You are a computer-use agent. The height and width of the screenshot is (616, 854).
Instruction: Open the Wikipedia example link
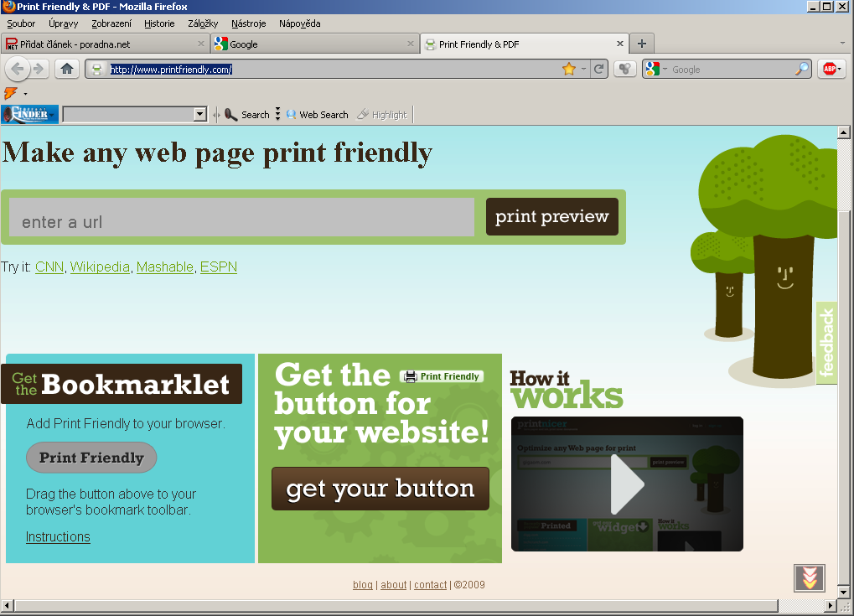coord(100,267)
